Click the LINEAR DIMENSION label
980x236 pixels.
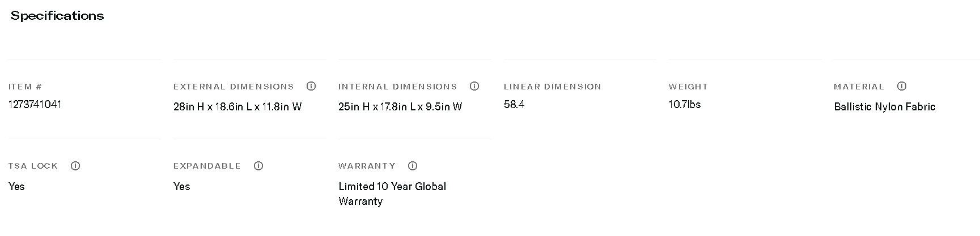553,87
